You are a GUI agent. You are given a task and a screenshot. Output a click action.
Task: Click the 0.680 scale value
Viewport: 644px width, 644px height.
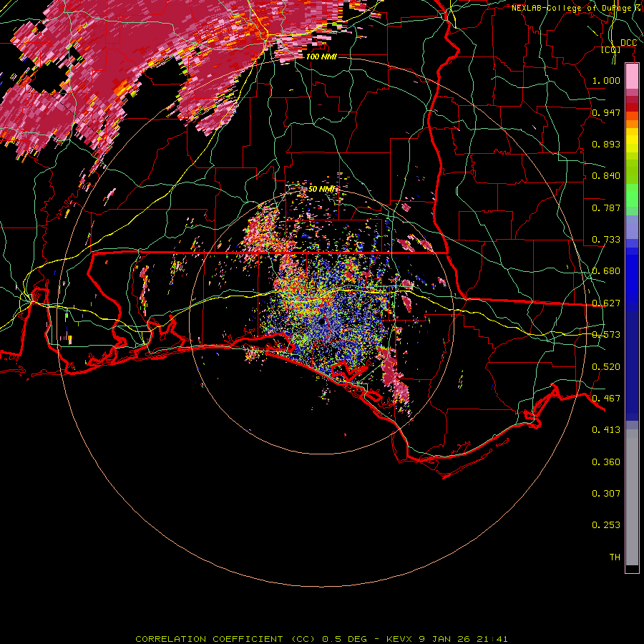606,271
